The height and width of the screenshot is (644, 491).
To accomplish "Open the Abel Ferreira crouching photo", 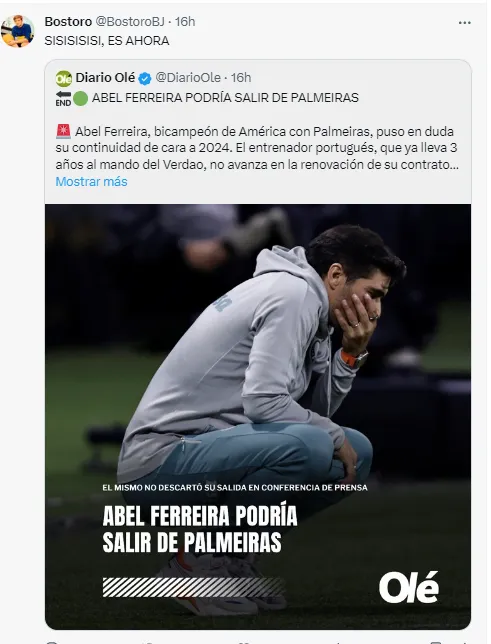I will pos(258,416).
